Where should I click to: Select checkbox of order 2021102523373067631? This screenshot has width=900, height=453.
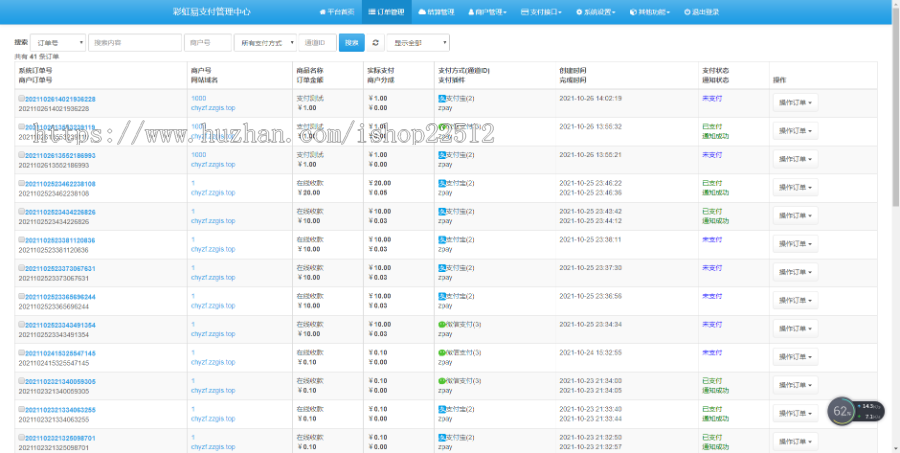click(x=22, y=268)
